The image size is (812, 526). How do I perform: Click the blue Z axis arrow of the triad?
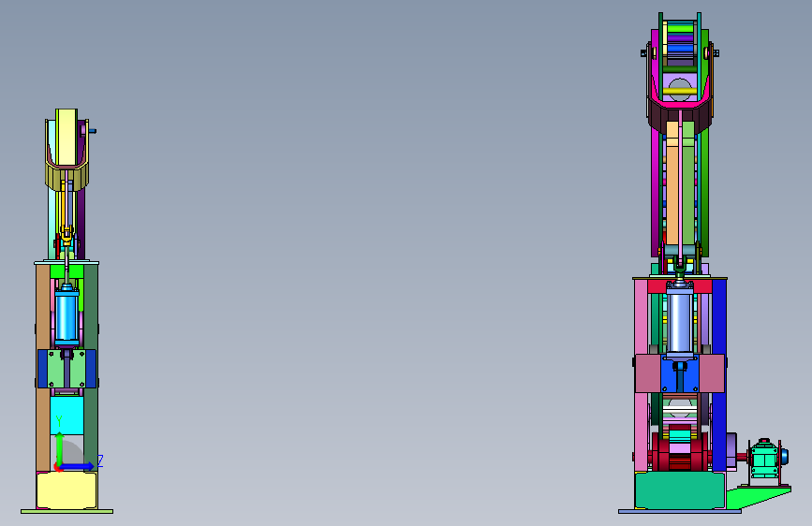click(78, 466)
